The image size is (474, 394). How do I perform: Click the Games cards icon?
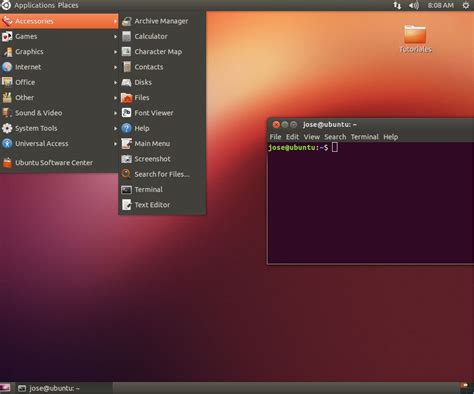[7, 36]
